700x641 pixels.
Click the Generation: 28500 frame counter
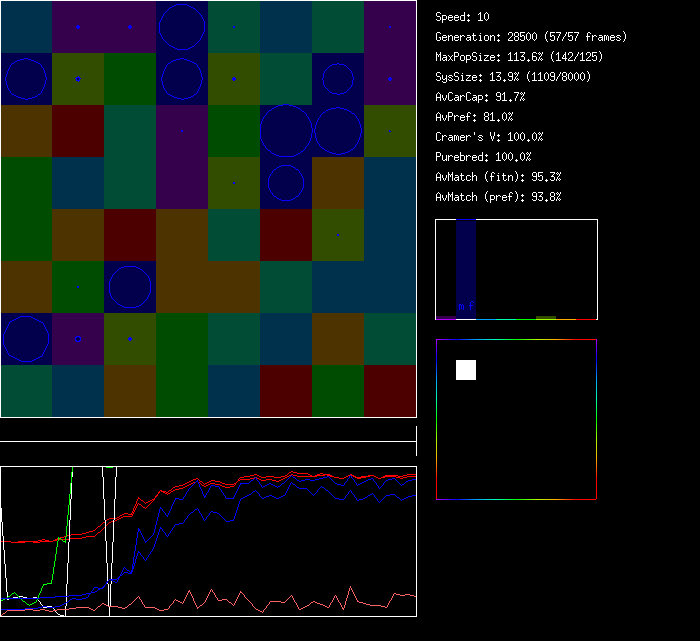pos(531,37)
